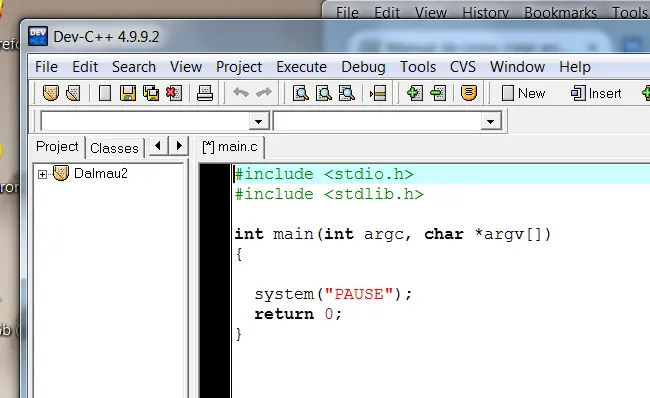The image size is (650, 398).
Task: Click the #include <stdlib.h> code line
Action: (329, 194)
